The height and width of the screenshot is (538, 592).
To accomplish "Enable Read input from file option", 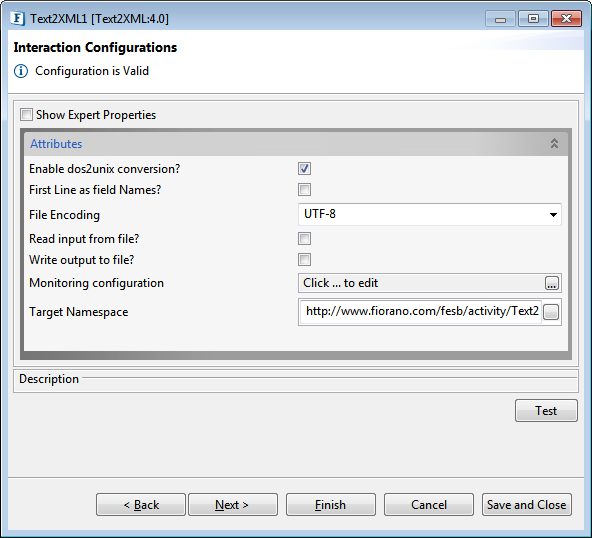I will pyautogui.click(x=304, y=239).
